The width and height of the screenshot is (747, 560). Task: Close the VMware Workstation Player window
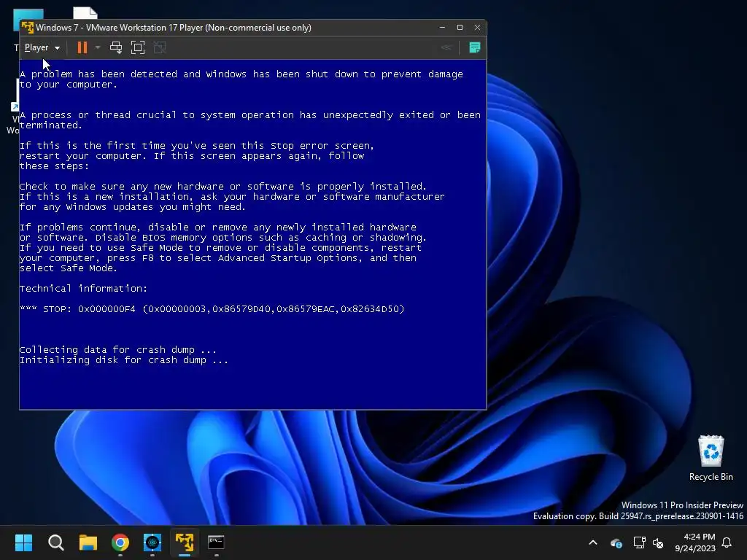click(477, 28)
